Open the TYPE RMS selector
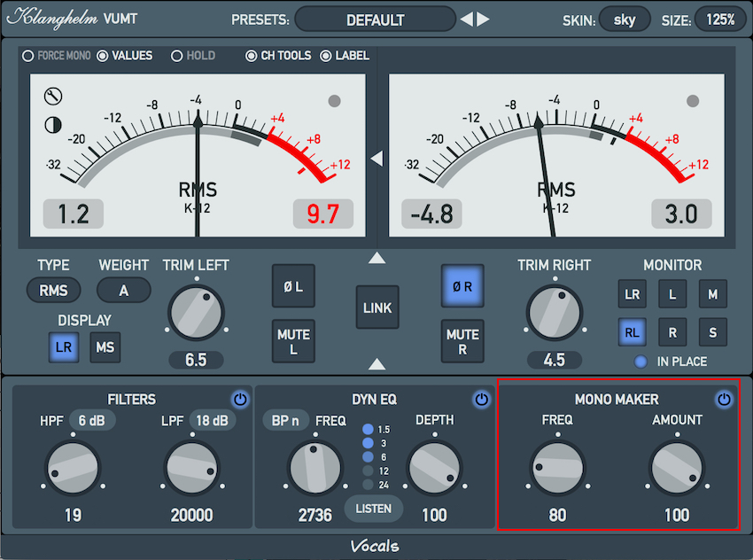Image resolution: width=753 pixels, height=560 pixels. (53, 290)
